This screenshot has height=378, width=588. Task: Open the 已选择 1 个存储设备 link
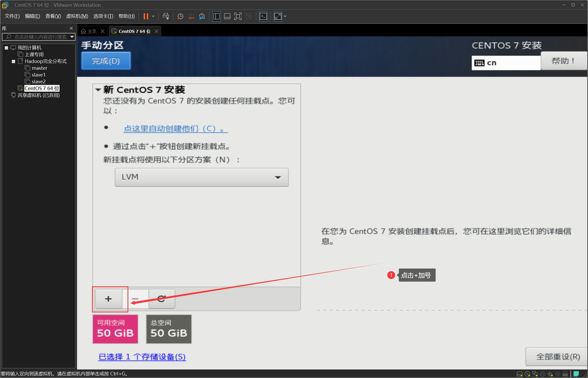pos(142,357)
